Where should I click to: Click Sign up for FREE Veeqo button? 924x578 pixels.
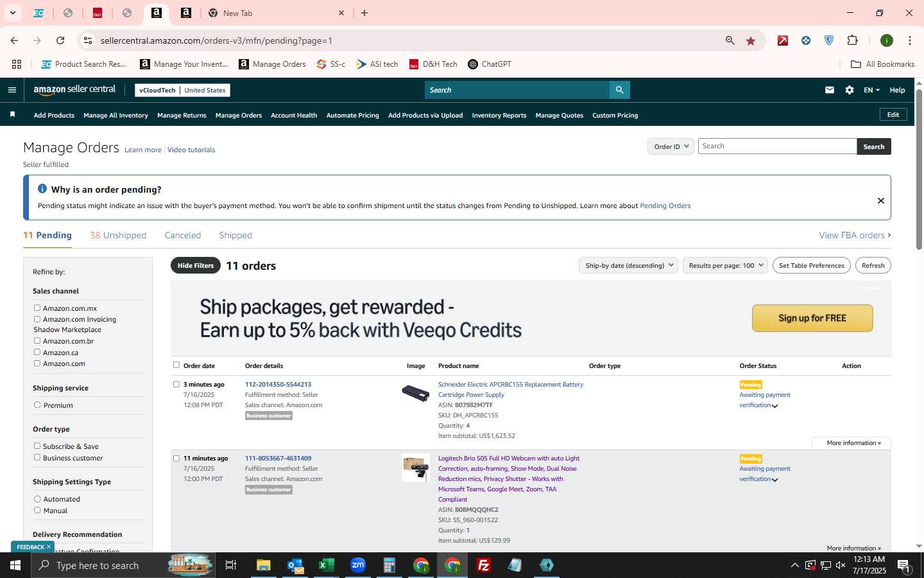[x=812, y=318]
